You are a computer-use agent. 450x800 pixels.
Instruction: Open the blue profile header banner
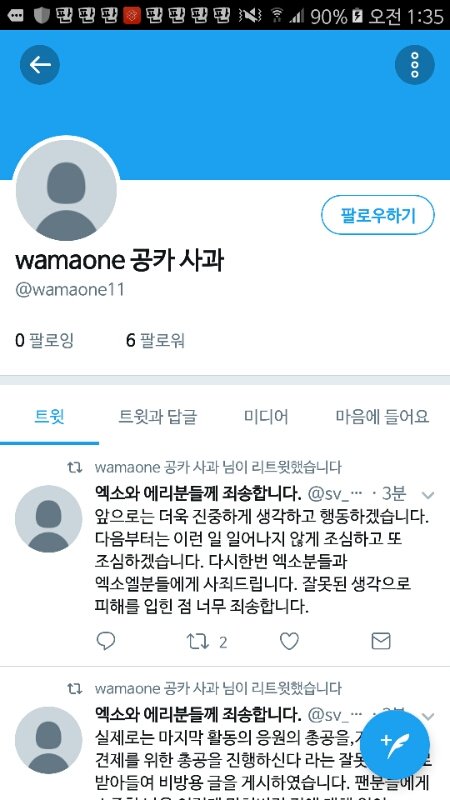pyautogui.click(x=225, y=105)
